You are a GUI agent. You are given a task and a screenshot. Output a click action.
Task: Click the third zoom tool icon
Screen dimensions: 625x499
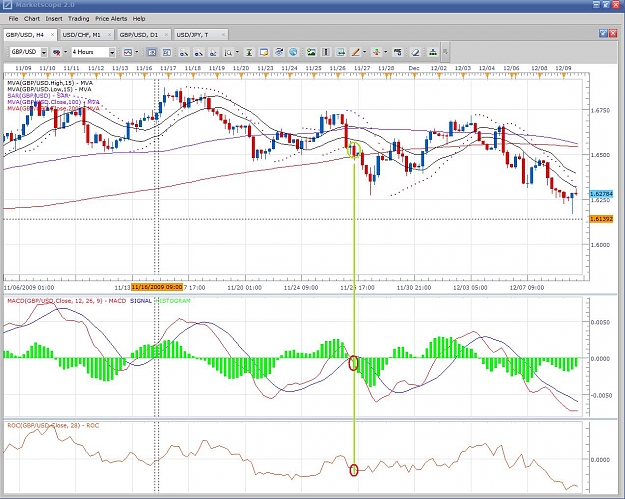[x=213, y=52]
